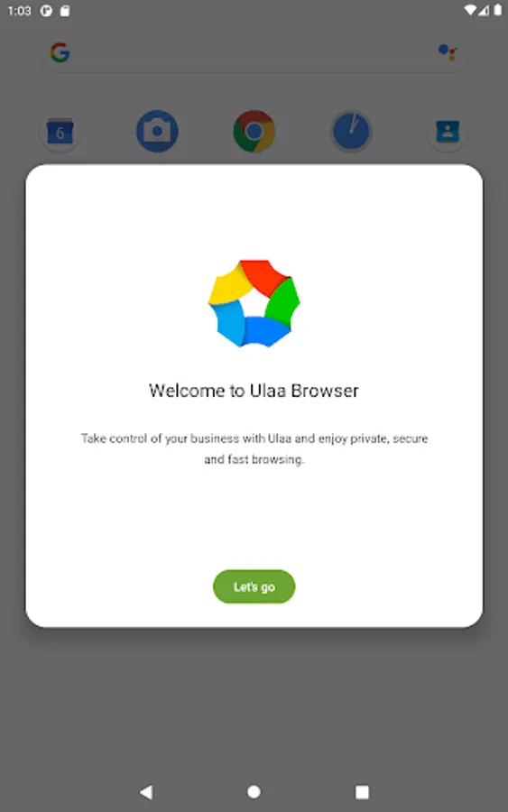This screenshot has height=812, width=508.
Task: Tap the Let's go button
Action: [x=254, y=586]
